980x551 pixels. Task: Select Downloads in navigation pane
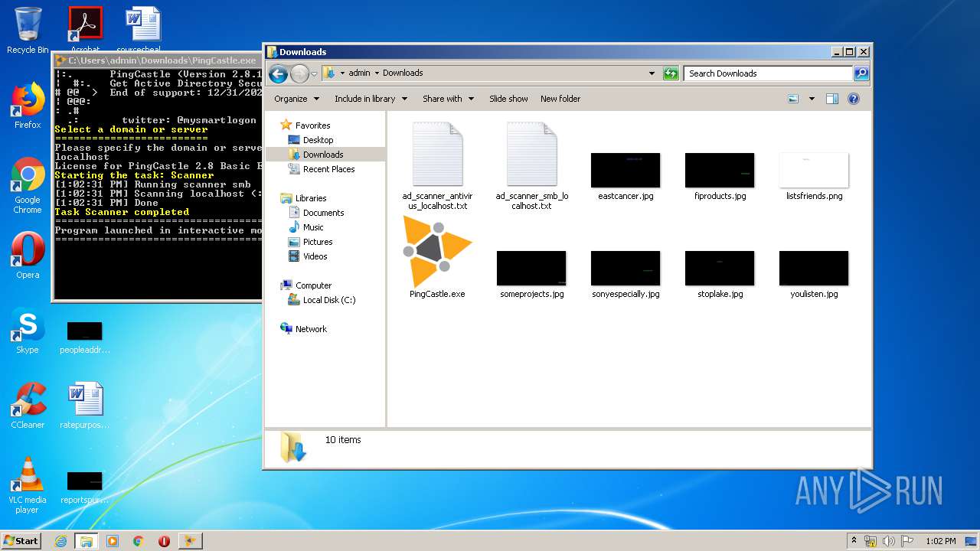pos(322,155)
